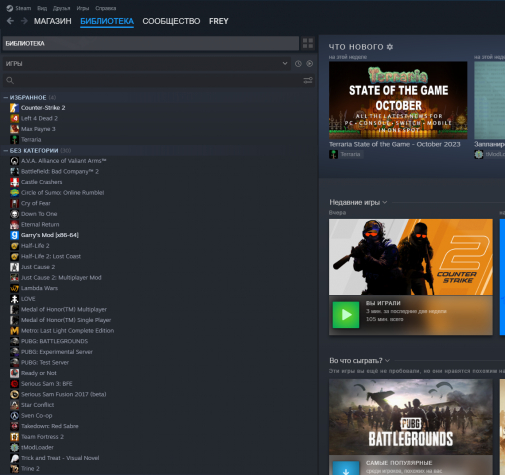Select Trick and Treat - Visual Novel
The image size is (505, 475).
point(60,458)
